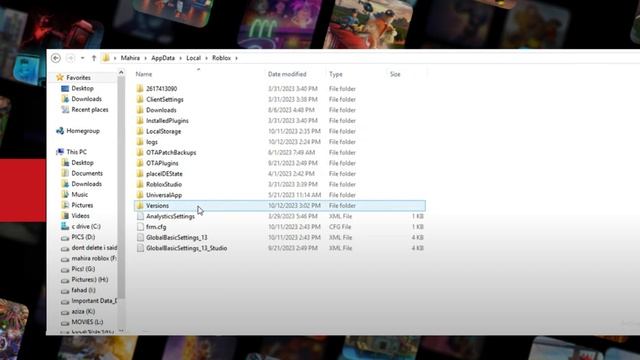
Task: Sort by the Size column header
Action: [395, 74]
